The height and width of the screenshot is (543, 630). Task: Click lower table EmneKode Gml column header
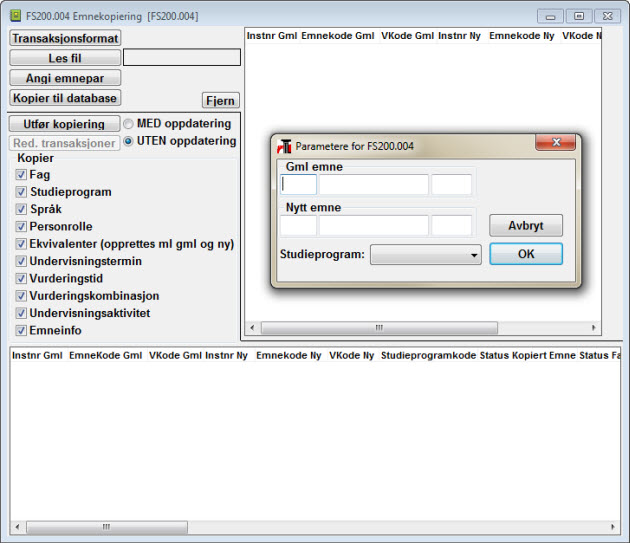106,356
